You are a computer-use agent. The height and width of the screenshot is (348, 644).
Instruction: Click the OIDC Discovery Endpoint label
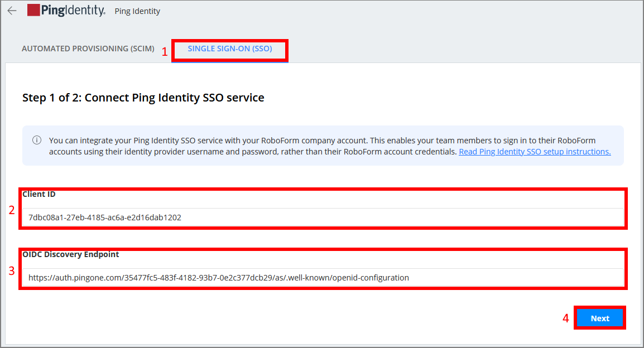(71, 254)
